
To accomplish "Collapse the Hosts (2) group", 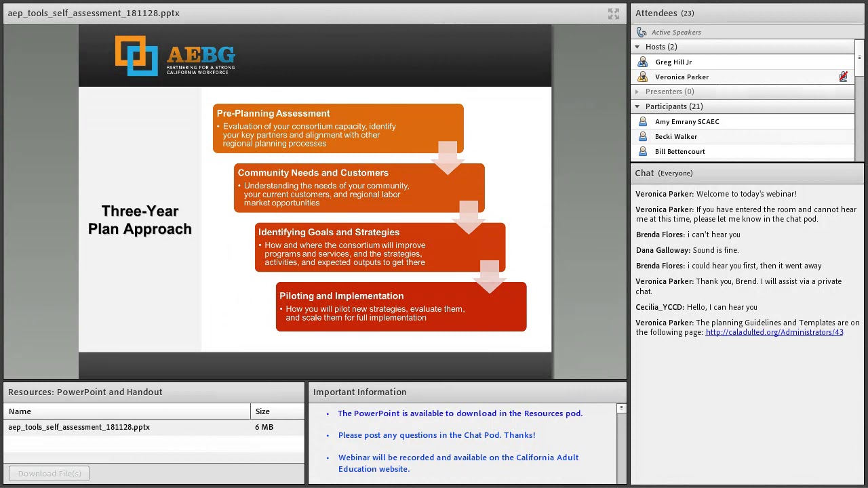I will pyautogui.click(x=637, y=47).
